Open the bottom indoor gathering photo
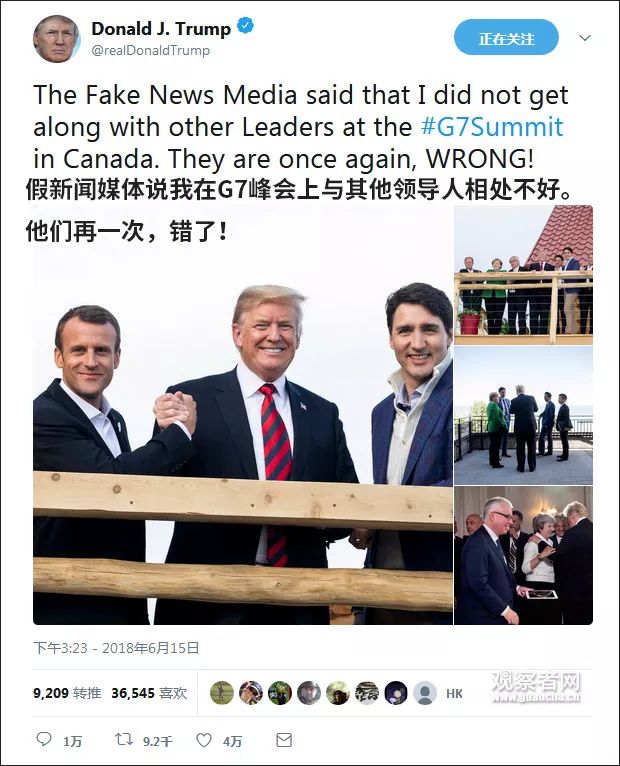The width and height of the screenshot is (620, 766). pos(523,555)
